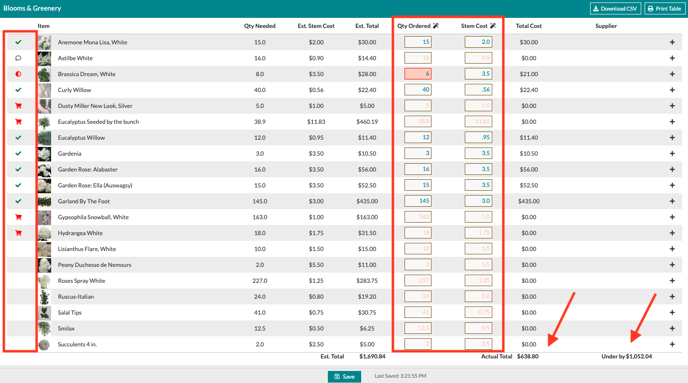Add supplier plus for Brassica Dream row
Screen dimensions: 688x383
pyautogui.click(x=672, y=74)
